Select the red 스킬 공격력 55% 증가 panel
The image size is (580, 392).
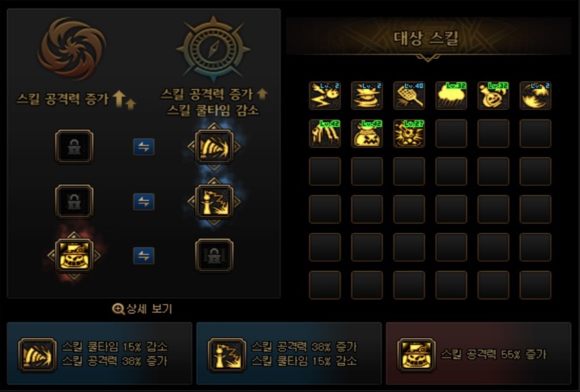point(479,354)
